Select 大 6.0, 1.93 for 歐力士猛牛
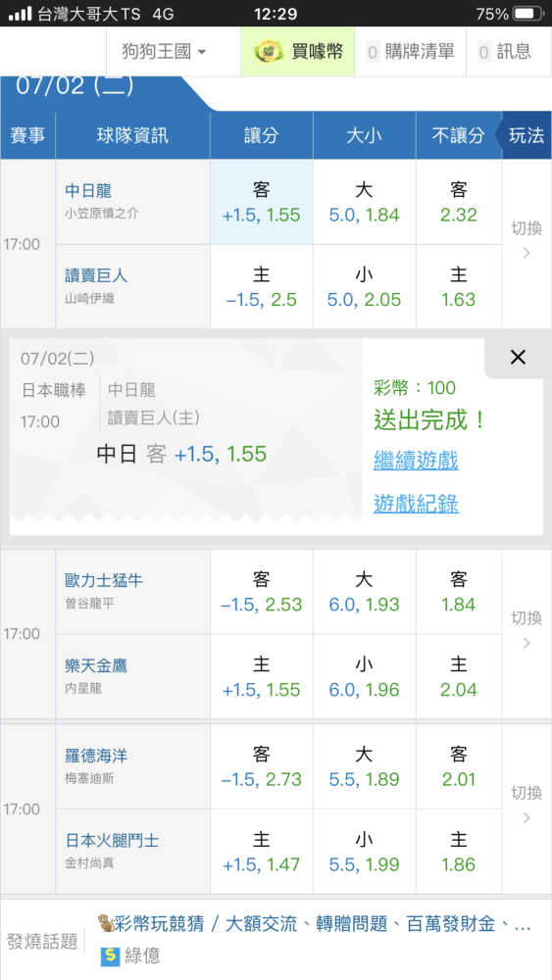The width and height of the screenshot is (552, 980). click(x=364, y=592)
